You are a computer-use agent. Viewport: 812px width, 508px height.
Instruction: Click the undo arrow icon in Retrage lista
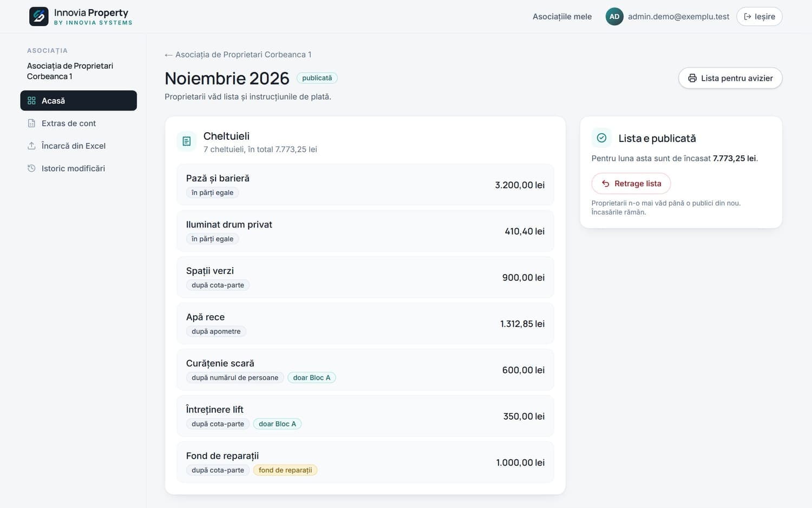(x=606, y=184)
